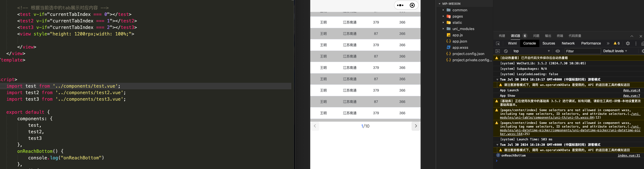Follow the index.vue:31 source link

point(629,155)
